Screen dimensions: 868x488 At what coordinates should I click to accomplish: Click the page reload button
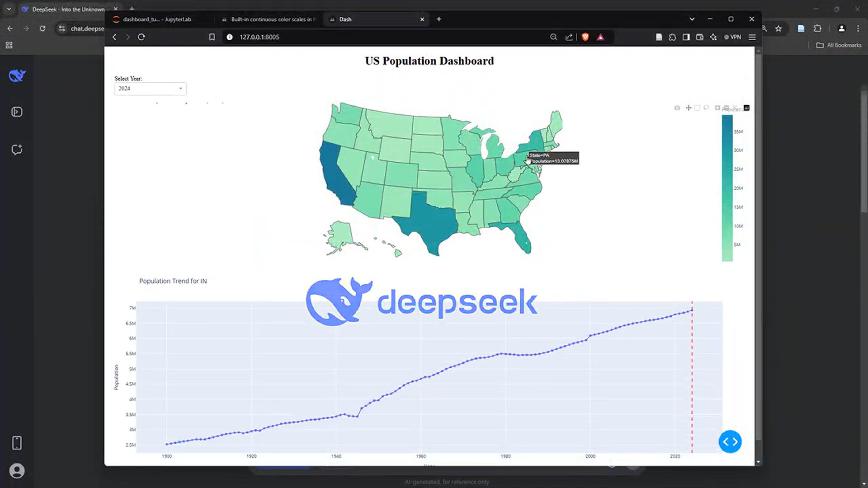coord(142,37)
